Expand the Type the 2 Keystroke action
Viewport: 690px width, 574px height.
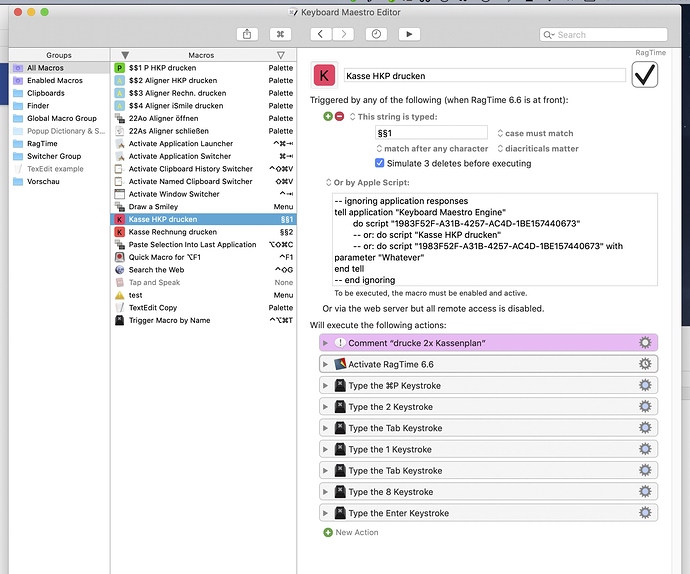tap(325, 407)
